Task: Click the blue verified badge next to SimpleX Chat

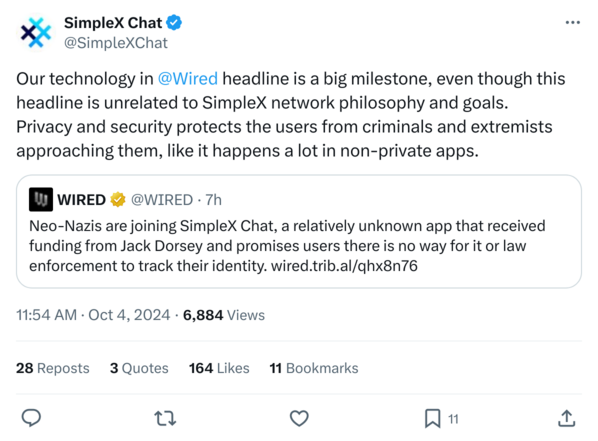Action: tap(174, 23)
